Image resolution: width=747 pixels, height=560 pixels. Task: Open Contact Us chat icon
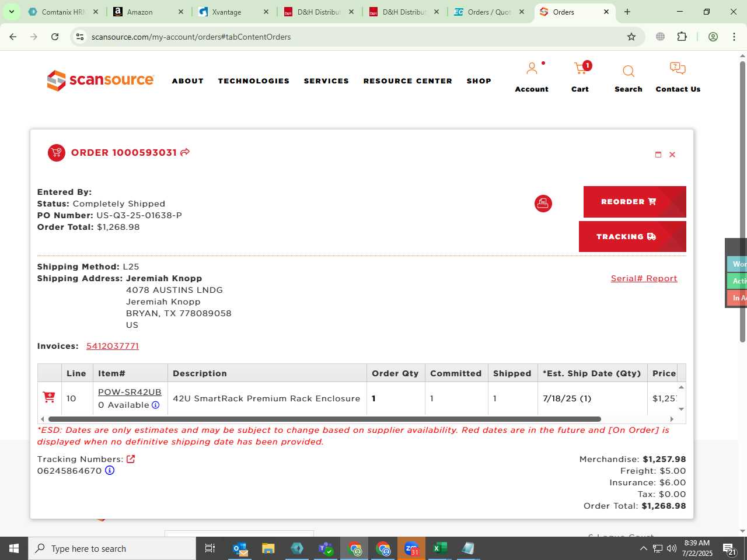tap(678, 69)
